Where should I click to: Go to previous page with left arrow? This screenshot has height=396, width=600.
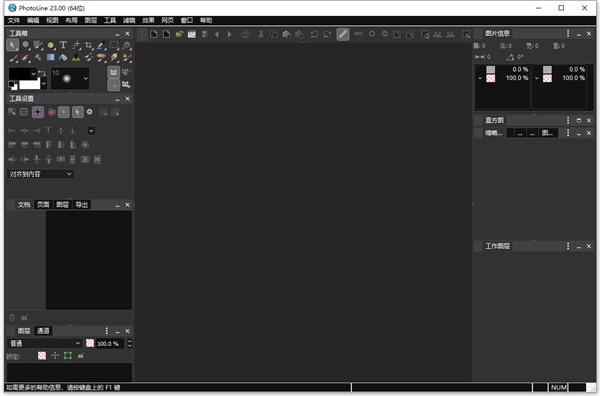[x=217, y=34]
